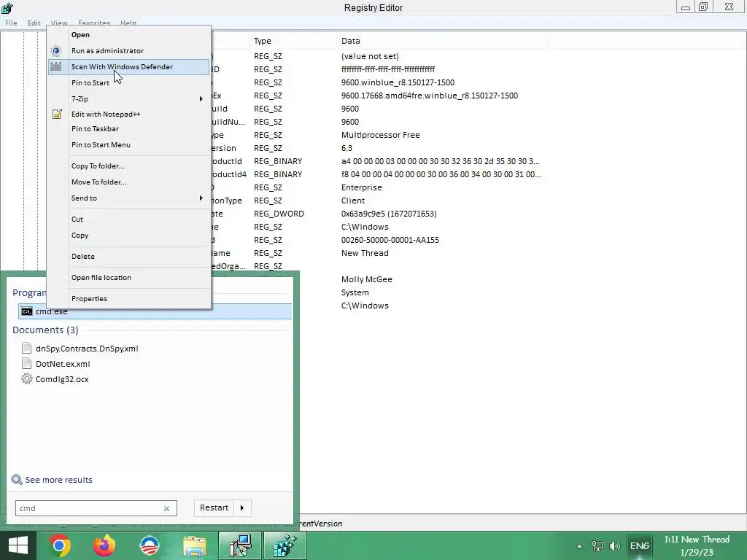The image size is (747, 560).
Task: Open the Obama logo app in taskbar
Action: tap(149, 545)
